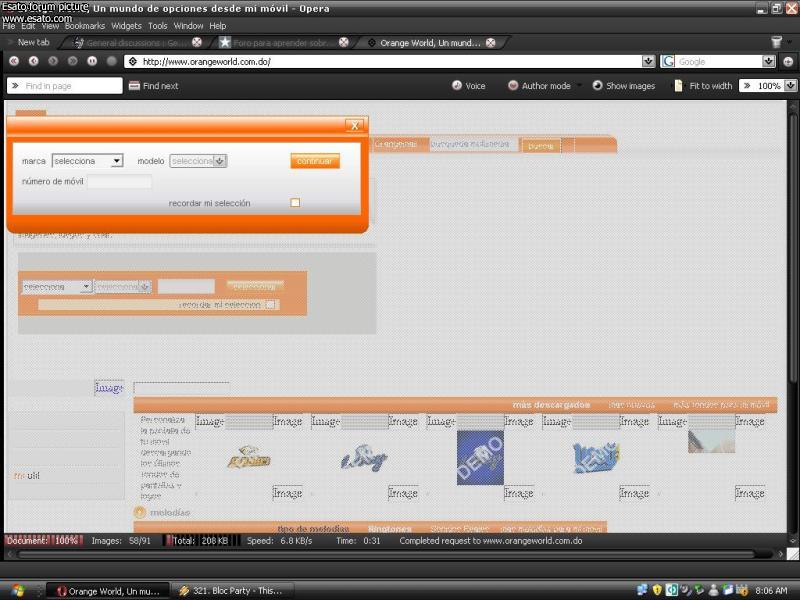Click the Forward navigation arrow button
This screenshot has width=800, height=600.
(x=53, y=61)
